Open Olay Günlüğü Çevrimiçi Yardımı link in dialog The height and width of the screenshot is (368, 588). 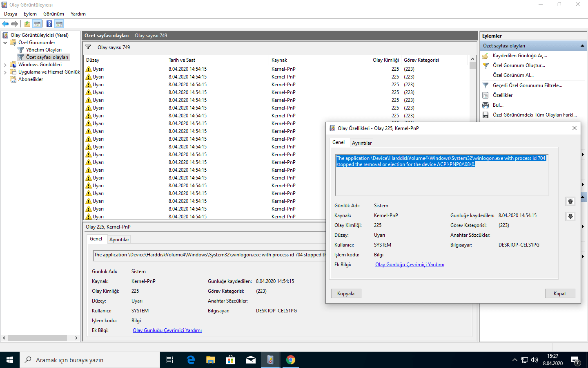tap(410, 265)
